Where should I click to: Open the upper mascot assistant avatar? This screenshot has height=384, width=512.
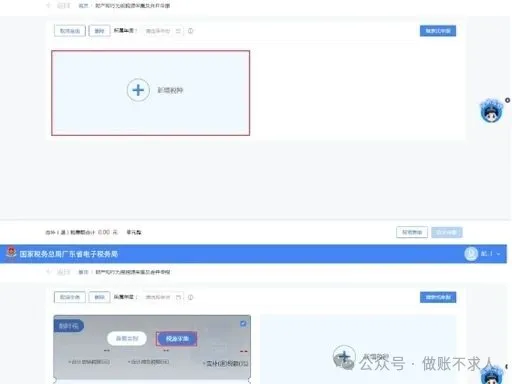(491, 111)
